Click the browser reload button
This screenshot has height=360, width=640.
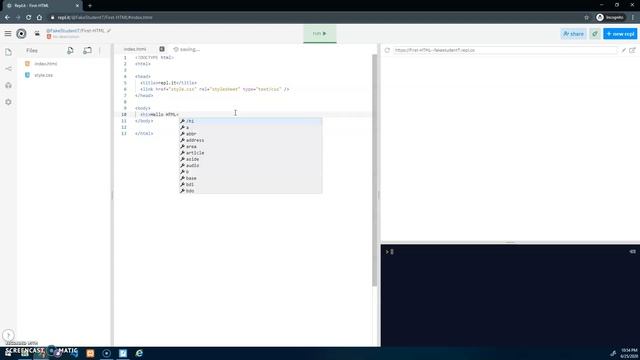click(x=29, y=18)
